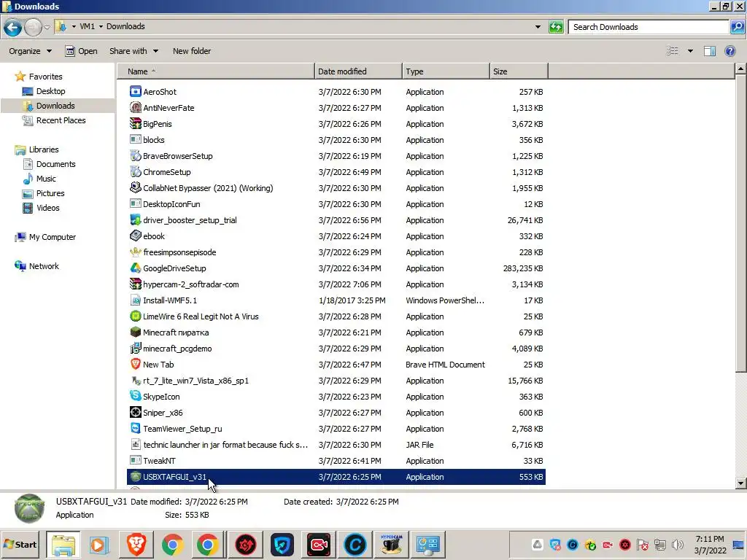Change view using the view layout icon
Image resolution: width=747 pixels, height=560 pixels.
(x=672, y=51)
